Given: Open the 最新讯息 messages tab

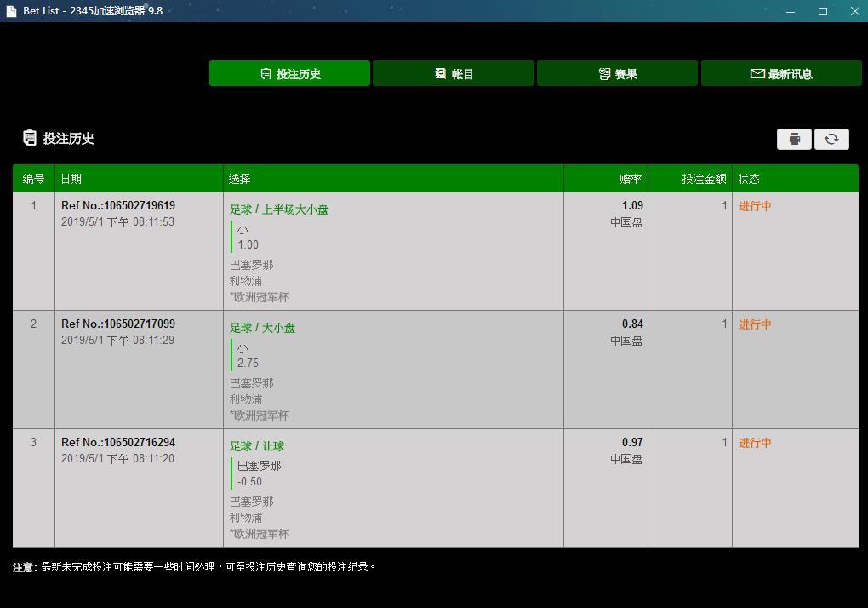Looking at the screenshot, I should pos(781,73).
